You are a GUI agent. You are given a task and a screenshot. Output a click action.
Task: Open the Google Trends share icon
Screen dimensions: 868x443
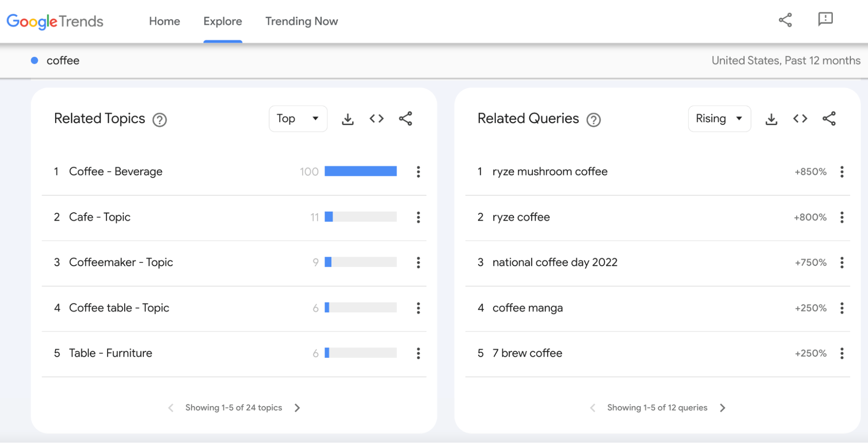pos(785,20)
